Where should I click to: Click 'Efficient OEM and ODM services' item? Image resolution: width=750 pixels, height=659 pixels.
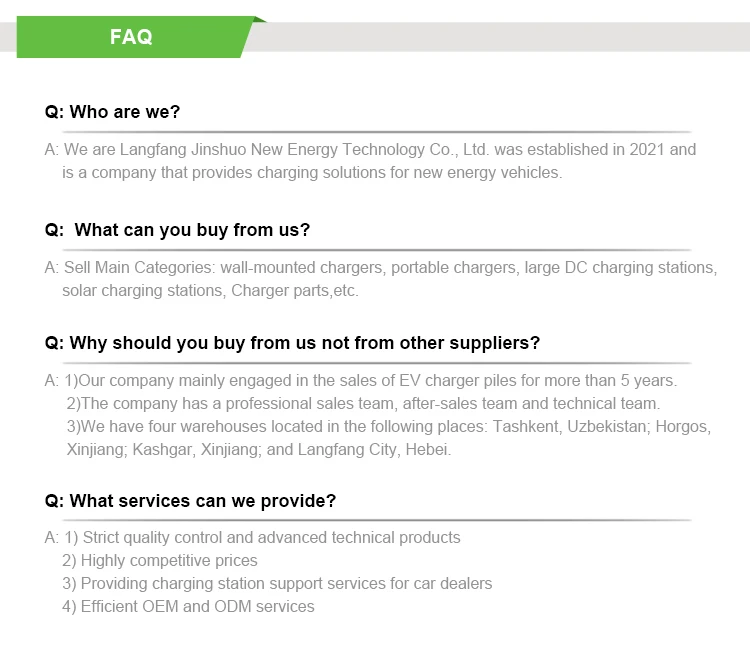pos(188,606)
